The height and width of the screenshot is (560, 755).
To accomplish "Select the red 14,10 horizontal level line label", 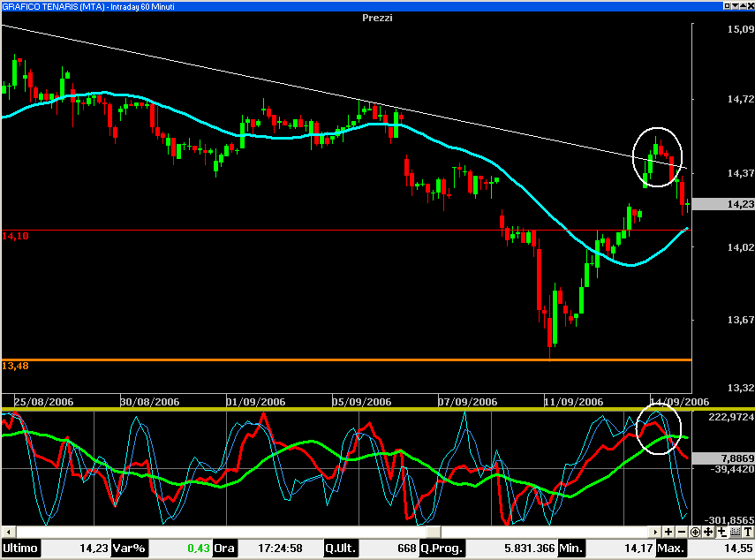I will coord(15,236).
